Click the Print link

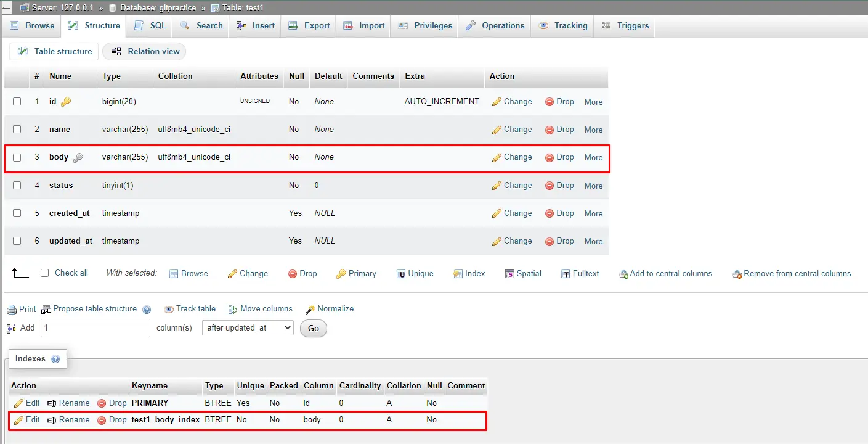22,309
